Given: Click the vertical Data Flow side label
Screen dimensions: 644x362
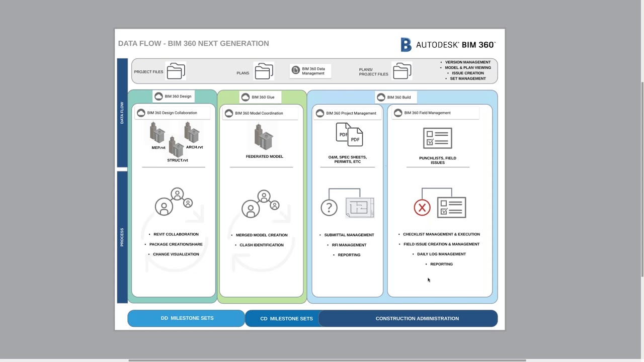Looking at the screenshot, I should pos(122,113).
